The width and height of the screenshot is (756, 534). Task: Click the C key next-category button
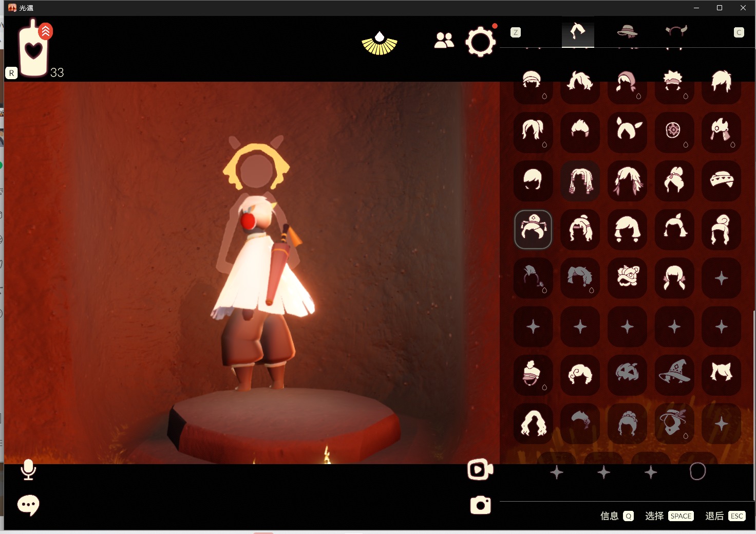tap(739, 32)
